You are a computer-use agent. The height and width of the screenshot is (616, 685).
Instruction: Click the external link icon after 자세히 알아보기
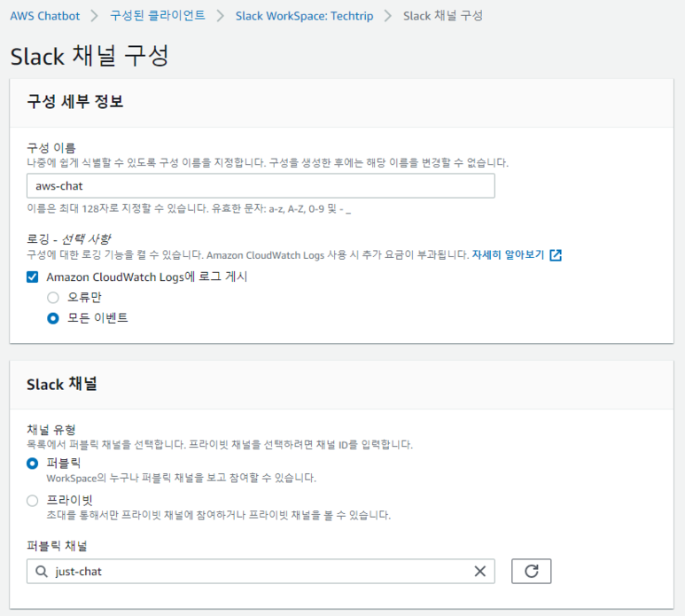point(556,255)
